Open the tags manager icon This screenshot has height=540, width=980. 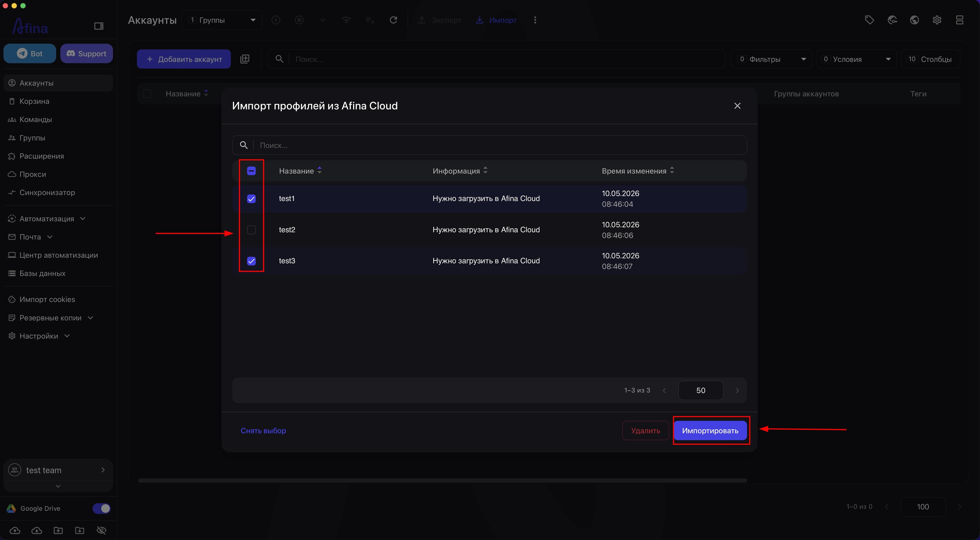(x=869, y=20)
